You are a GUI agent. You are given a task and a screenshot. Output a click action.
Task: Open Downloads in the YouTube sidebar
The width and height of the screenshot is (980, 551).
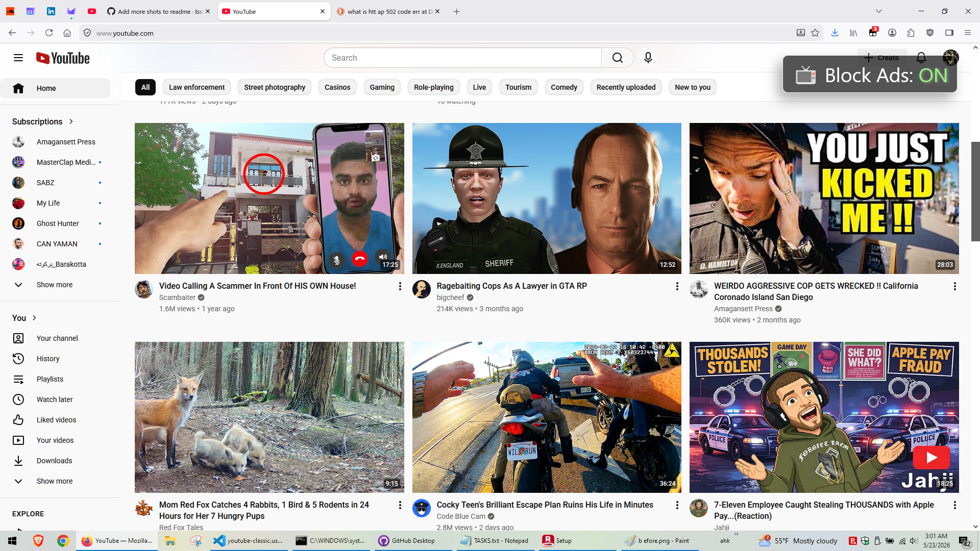pyautogui.click(x=54, y=461)
